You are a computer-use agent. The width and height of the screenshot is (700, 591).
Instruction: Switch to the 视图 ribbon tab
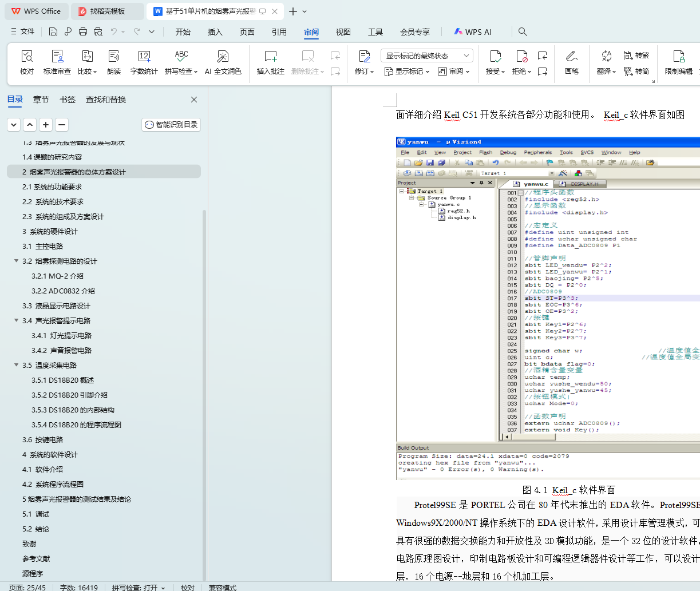point(343,32)
